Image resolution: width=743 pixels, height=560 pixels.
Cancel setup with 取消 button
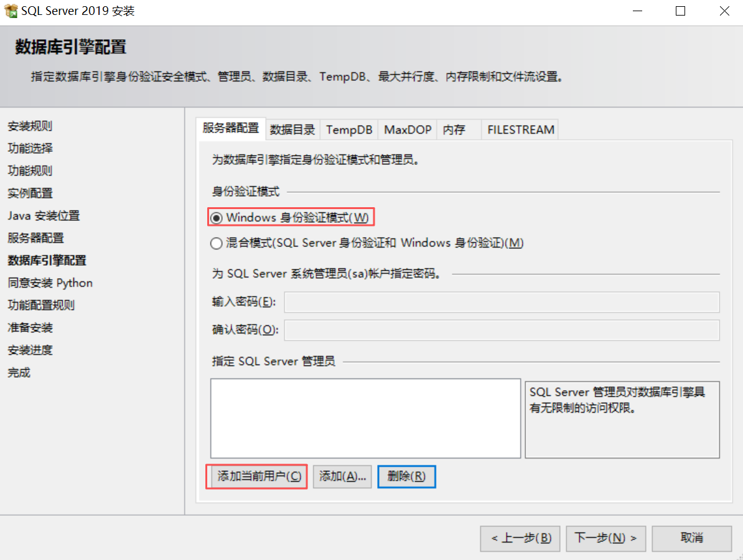[x=692, y=538]
